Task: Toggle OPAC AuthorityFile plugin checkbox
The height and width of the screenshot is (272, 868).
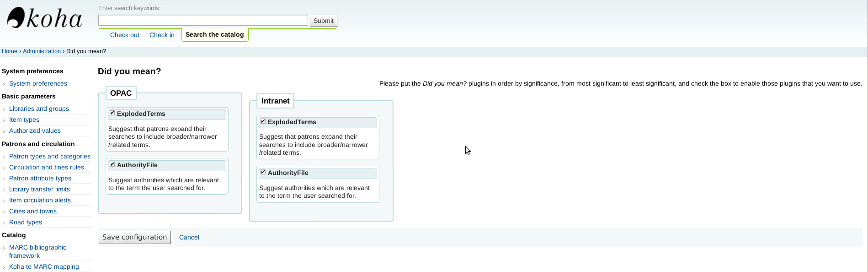Action: [112, 164]
